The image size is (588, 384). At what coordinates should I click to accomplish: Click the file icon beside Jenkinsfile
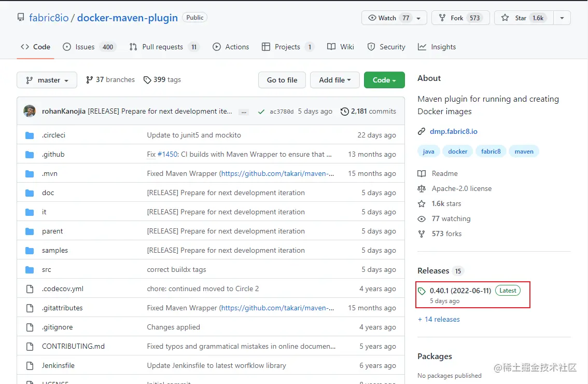coord(30,366)
